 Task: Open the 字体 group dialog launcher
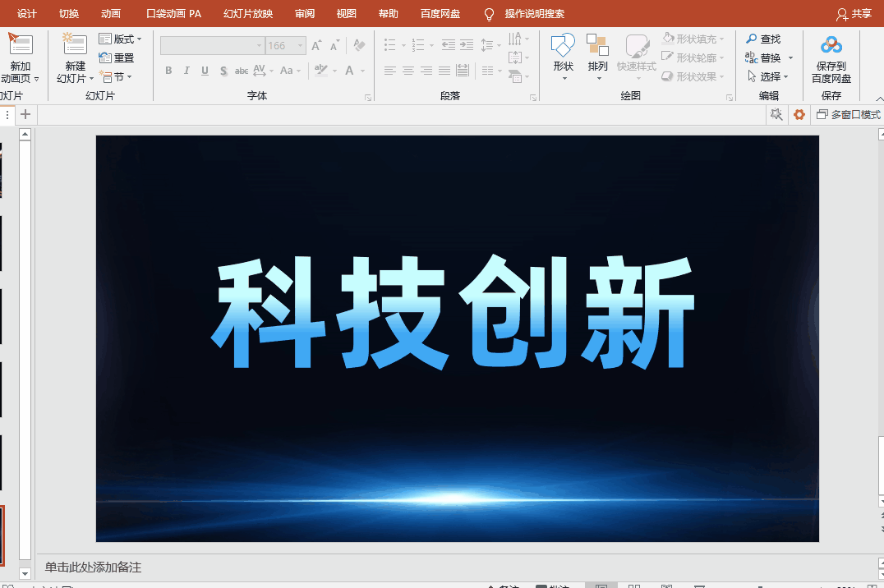tap(368, 98)
